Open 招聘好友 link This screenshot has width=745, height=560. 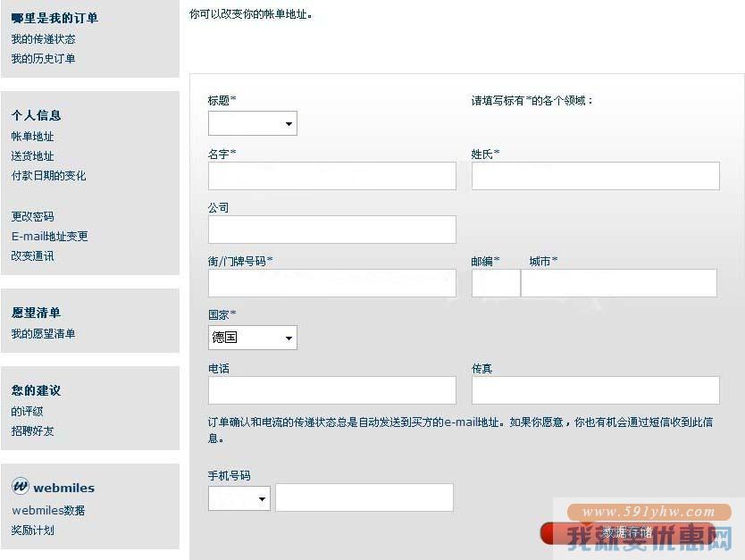point(33,430)
